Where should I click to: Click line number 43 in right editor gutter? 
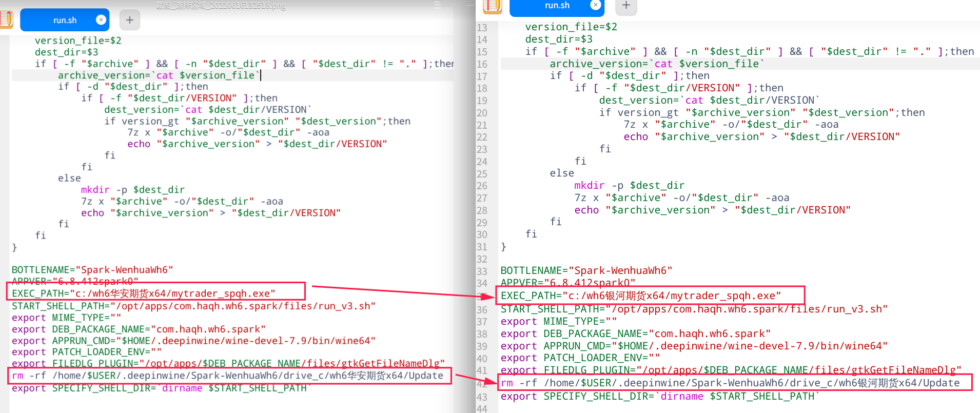tap(482, 397)
